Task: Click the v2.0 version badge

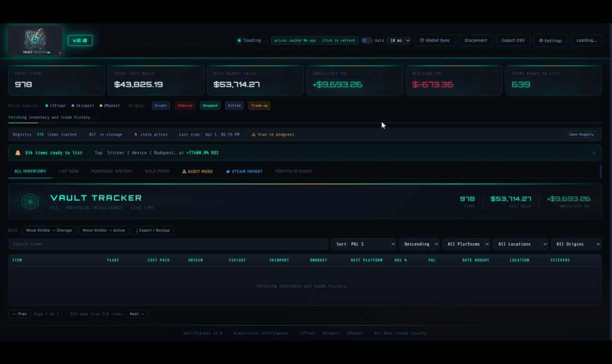Action: click(80, 41)
